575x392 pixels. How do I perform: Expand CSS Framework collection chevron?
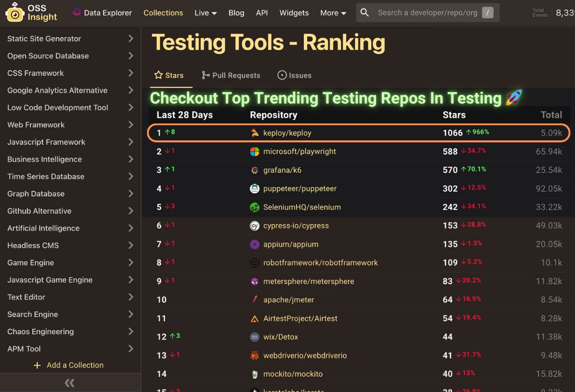pyautogui.click(x=131, y=73)
